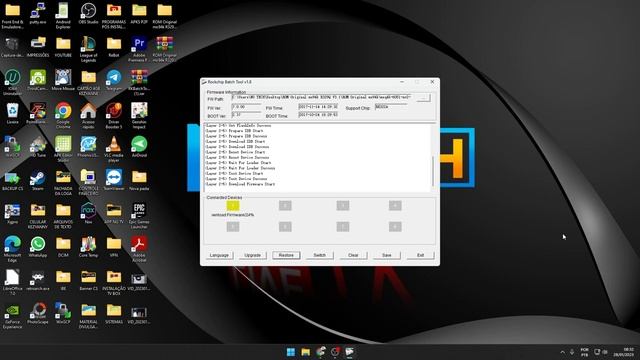Open the taskbar clock and date
The width and height of the screenshot is (640, 360).
[x=623, y=352]
